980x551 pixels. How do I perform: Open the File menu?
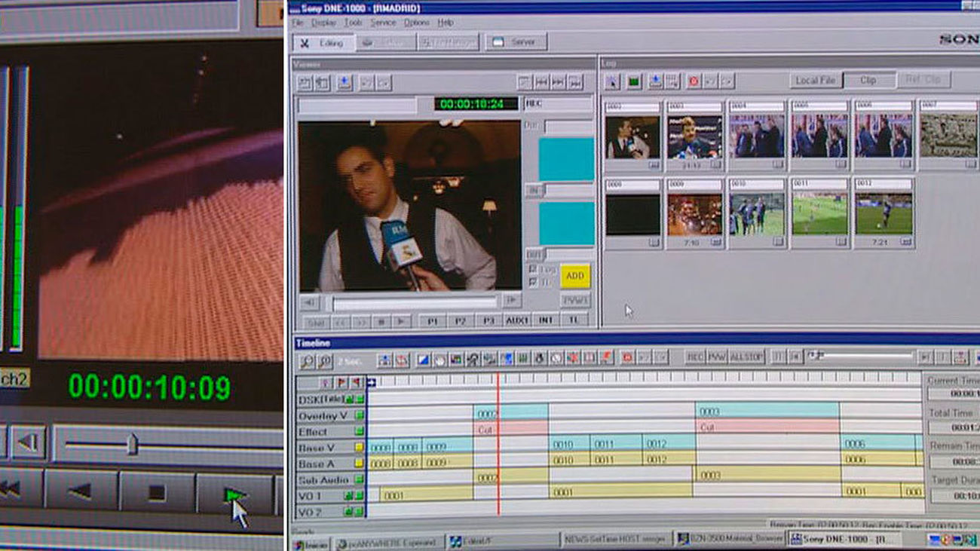[x=299, y=23]
